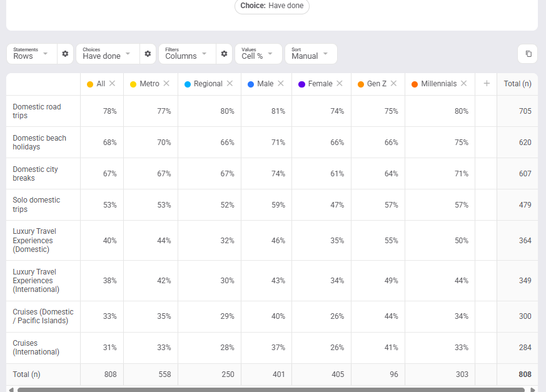Open Filters settings gear beside Columns
The height and width of the screenshot is (392, 546).
(225, 54)
